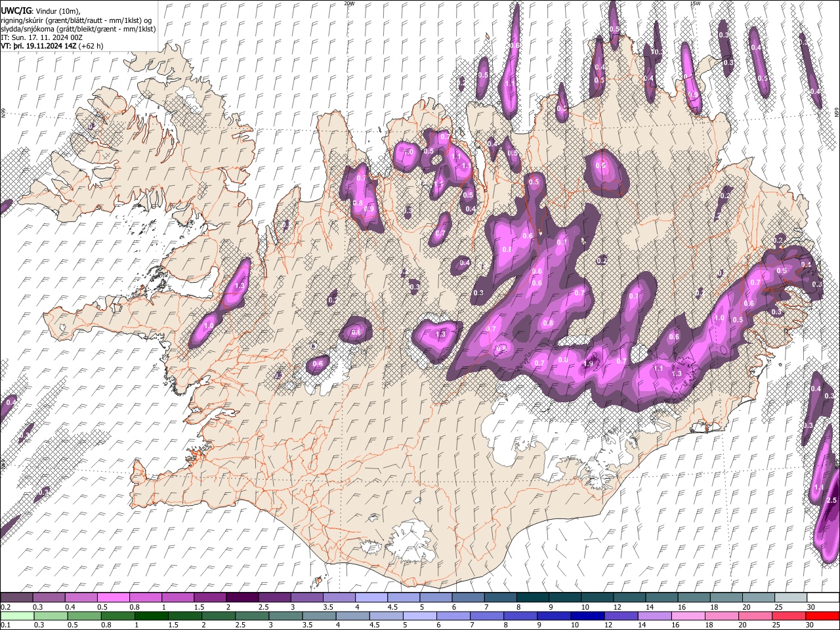Click the 2.5 precipitation value on the map
The height and width of the screenshot is (630, 840).
tap(832, 500)
